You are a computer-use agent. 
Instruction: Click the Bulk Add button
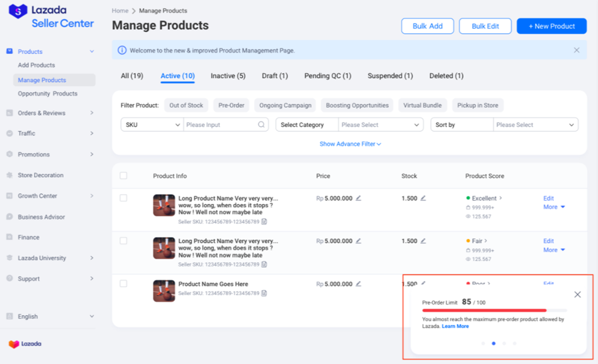427,26
